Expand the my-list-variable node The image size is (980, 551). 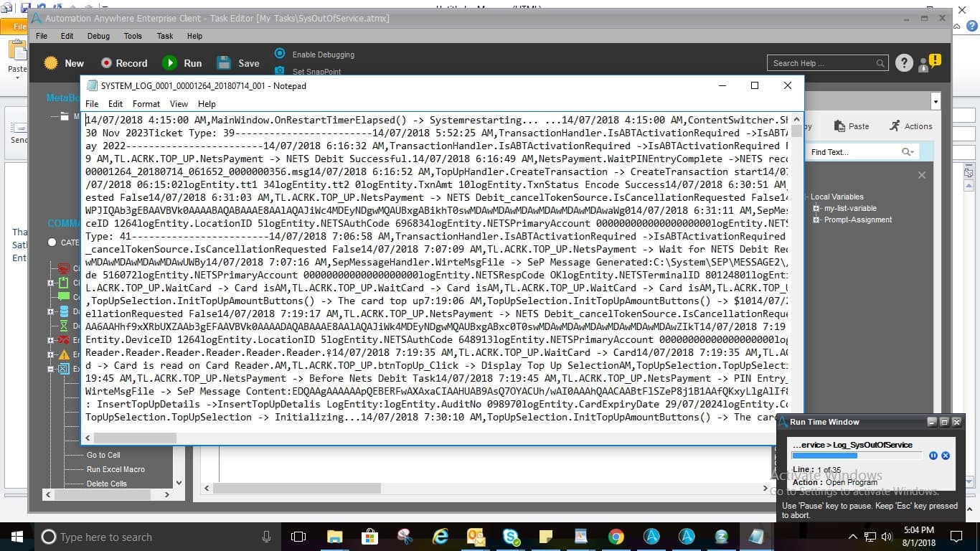pyautogui.click(x=816, y=208)
